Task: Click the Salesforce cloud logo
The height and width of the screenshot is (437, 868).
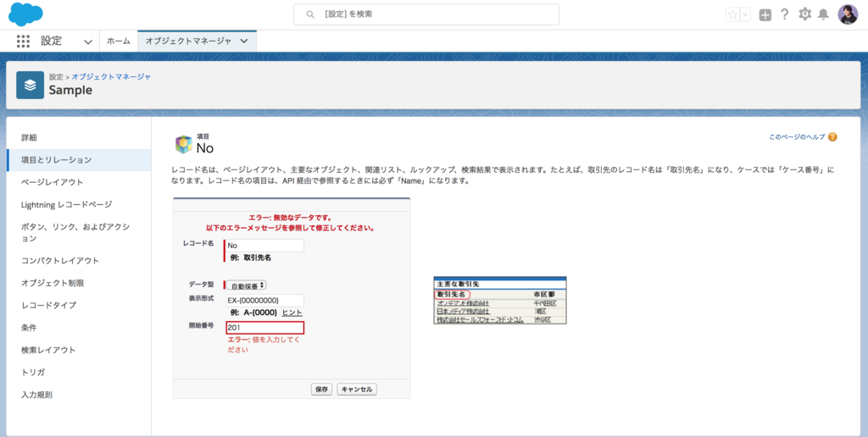Action: pos(25,14)
